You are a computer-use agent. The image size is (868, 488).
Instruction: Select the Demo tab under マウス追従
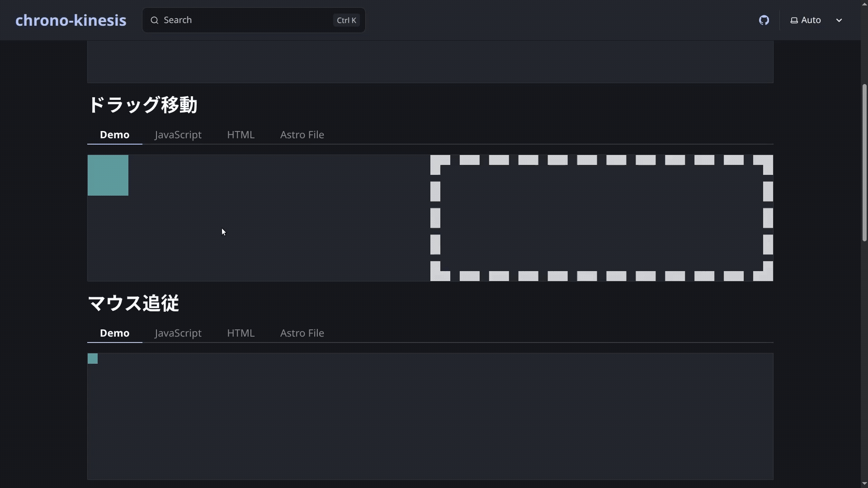click(114, 333)
